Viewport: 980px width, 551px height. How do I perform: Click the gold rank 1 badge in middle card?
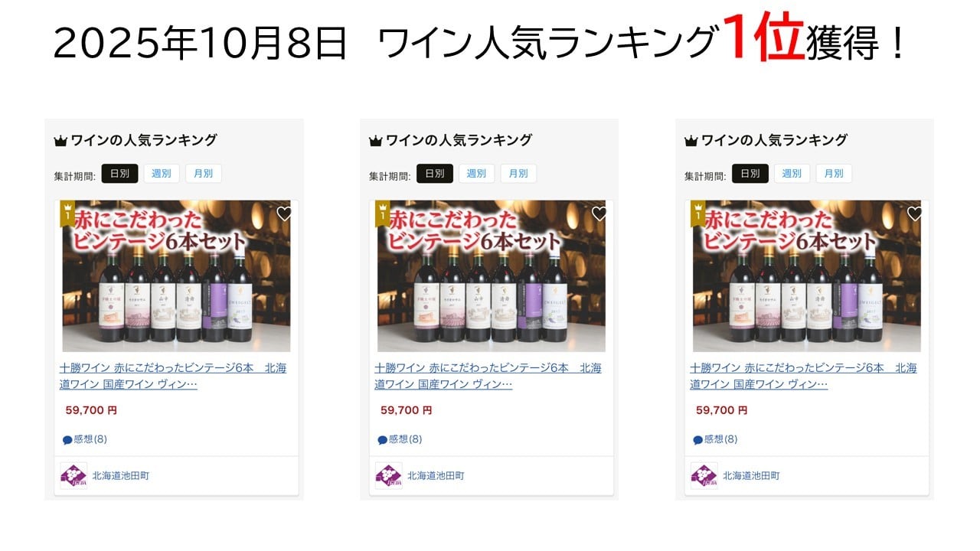pyautogui.click(x=383, y=214)
